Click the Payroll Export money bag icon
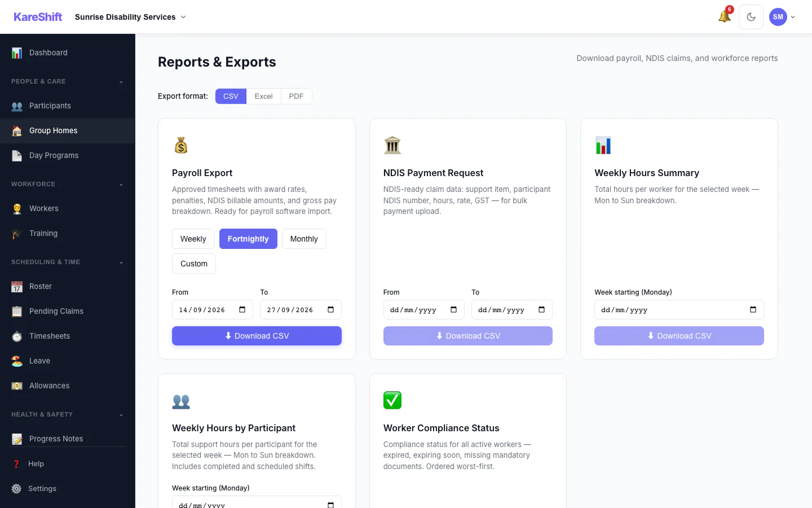The width and height of the screenshot is (812, 508). coord(181,146)
